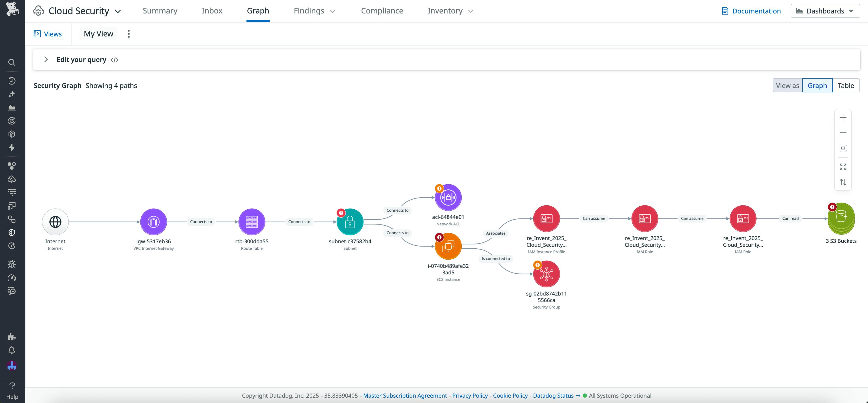Screen dimensions: 868x403
Task: Click the View as option
Action: pyautogui.click(x=788, y=85)
